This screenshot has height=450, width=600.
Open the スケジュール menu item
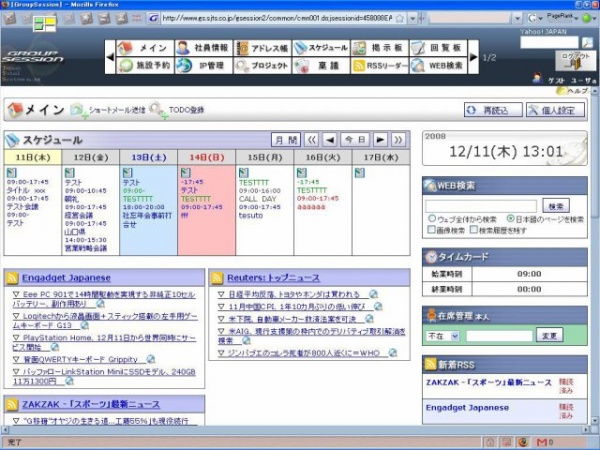[320, 48]
